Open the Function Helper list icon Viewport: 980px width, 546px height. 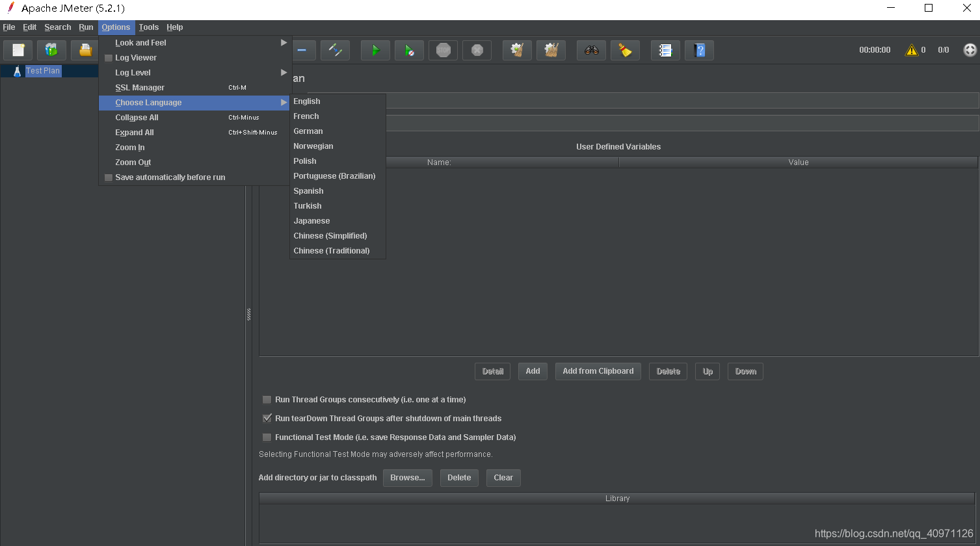[x=665, y=50]
